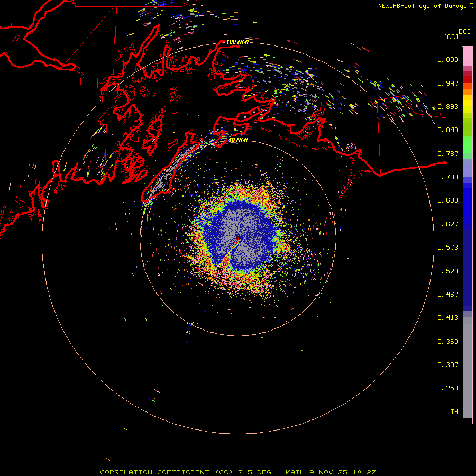The width and height of the screenshot is (476, 476).
Task: Click the 0.893 legend value
Action: (448, 106)
